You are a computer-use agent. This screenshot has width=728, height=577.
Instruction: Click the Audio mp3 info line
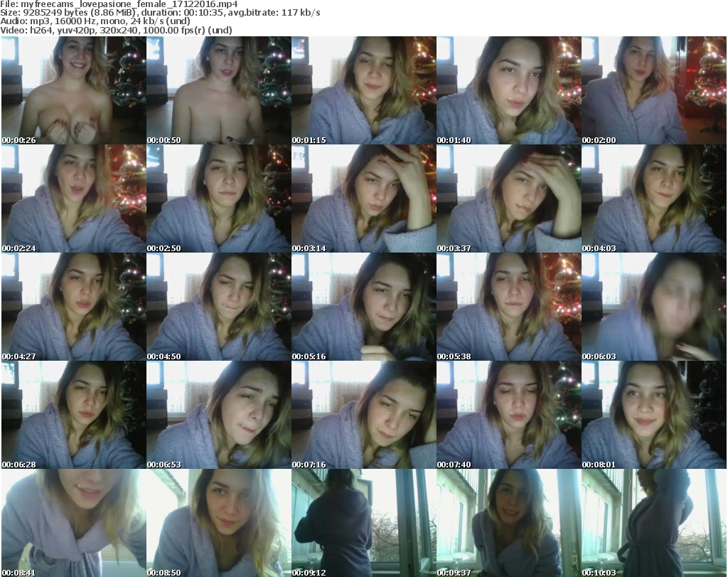point(95,21)
